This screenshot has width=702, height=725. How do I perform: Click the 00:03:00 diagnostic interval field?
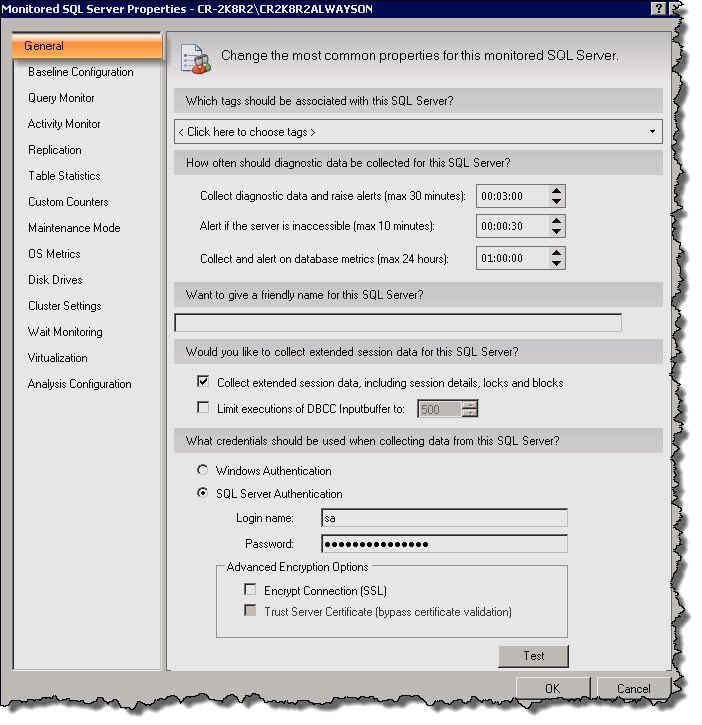[512, 196]
